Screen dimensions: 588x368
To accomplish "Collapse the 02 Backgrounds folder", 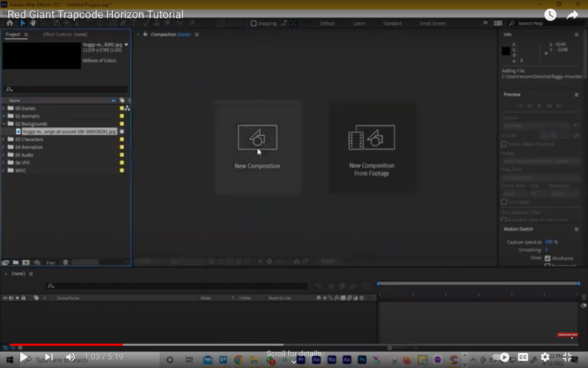I will point(3,124).
